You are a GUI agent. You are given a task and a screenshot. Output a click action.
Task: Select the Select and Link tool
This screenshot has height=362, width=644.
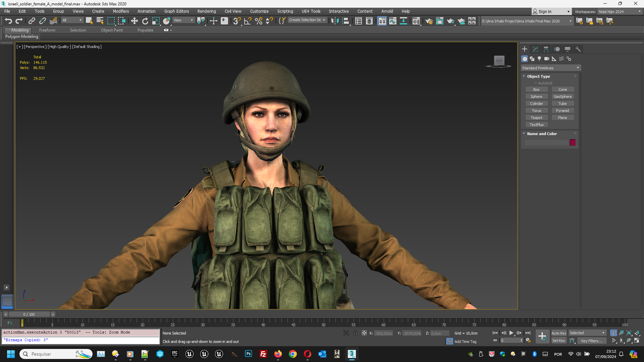tap(32, 21)
